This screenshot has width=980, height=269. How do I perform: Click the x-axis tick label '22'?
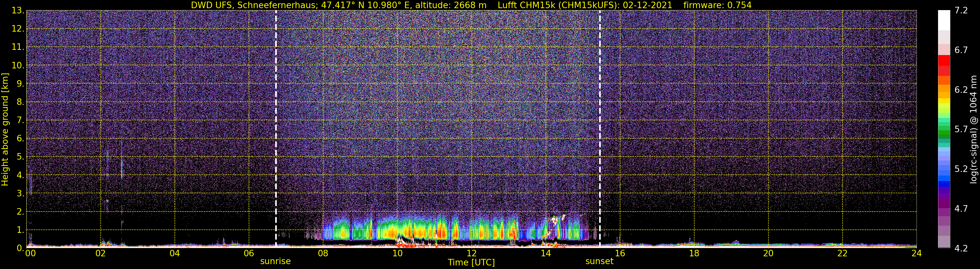click(x=842, y=253)
